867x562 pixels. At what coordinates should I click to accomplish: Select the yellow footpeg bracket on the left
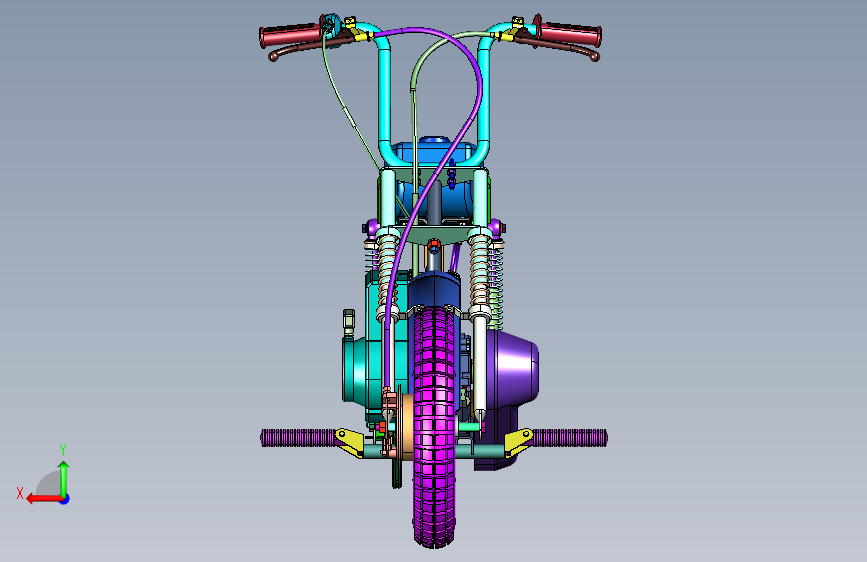click(349, 441)
